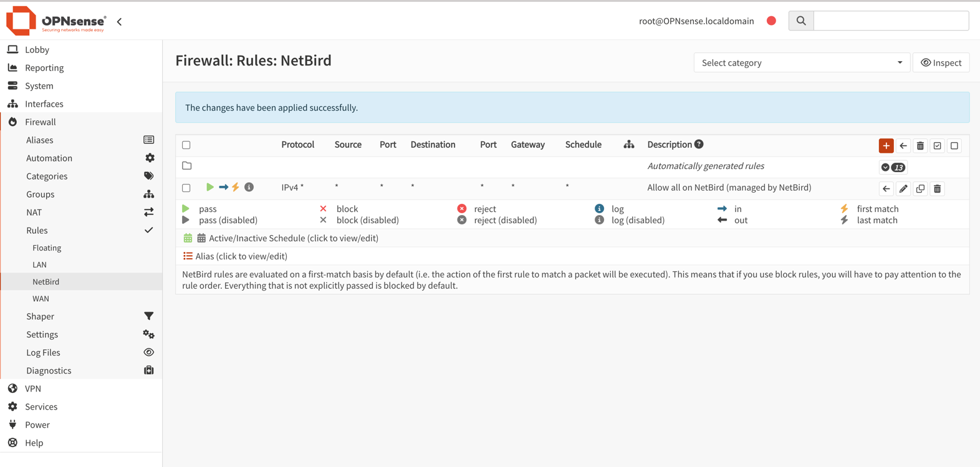This screenshot has height=467, width=980.
Task: Open Aliases in the Firewall menu
Action: click(40, 140)
